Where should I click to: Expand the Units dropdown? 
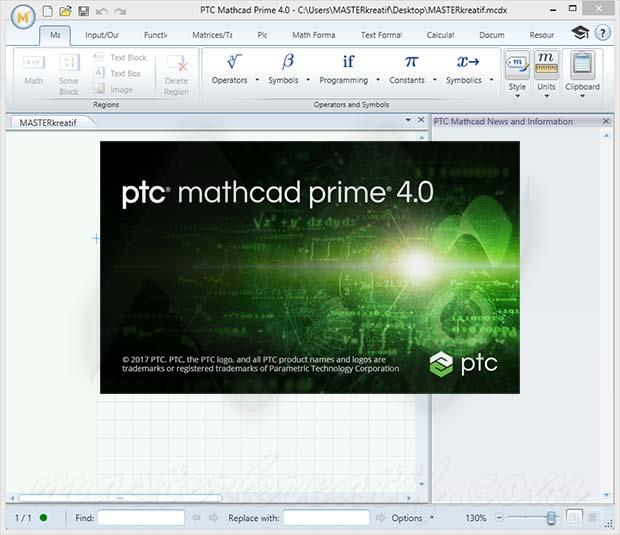(x=546, y=87)
